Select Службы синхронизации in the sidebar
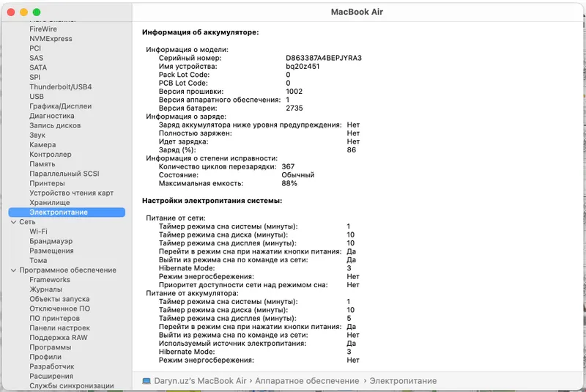 click(72, 386)
